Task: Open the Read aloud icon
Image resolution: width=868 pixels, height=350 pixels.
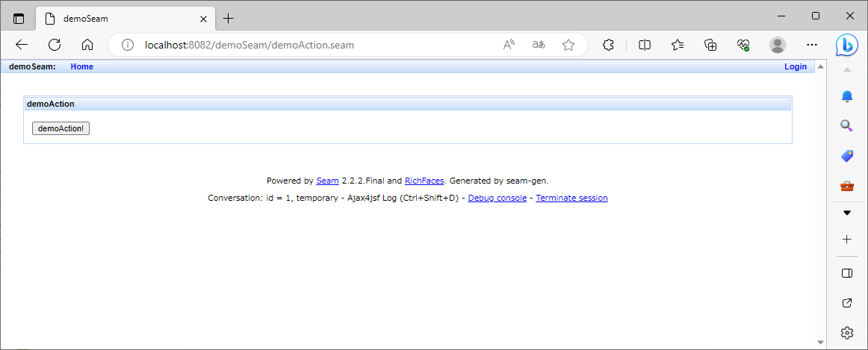Action: pos(509,45)
